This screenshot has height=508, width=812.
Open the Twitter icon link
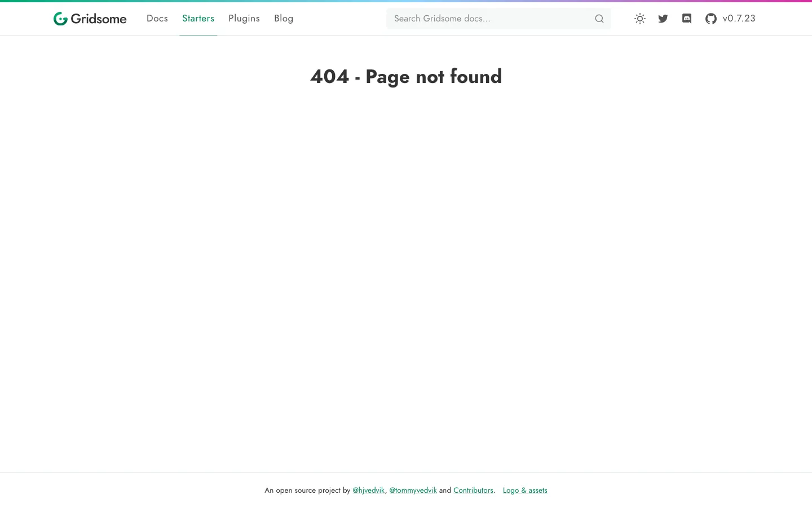tap(663, 19)
